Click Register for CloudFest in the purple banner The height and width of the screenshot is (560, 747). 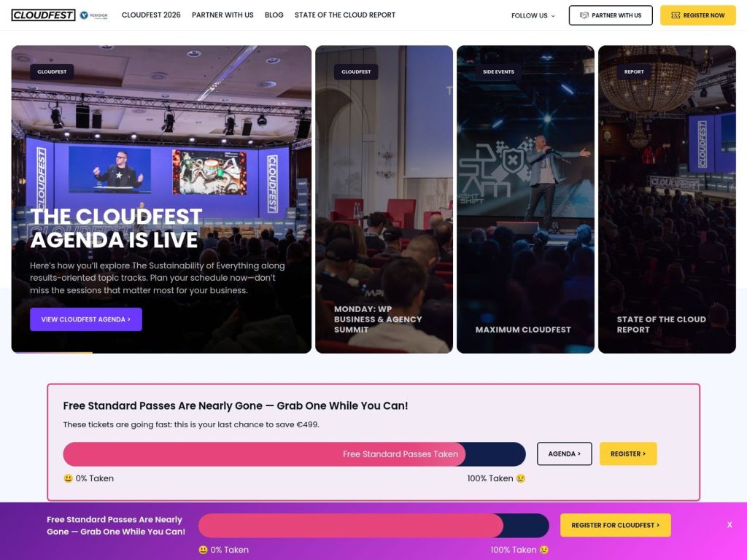pos(615,524)
